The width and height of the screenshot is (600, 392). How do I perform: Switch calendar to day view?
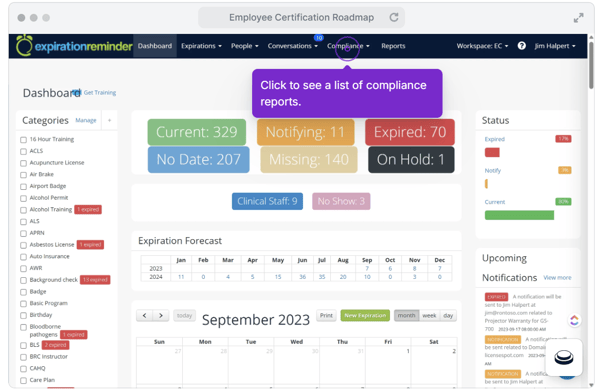448,315
